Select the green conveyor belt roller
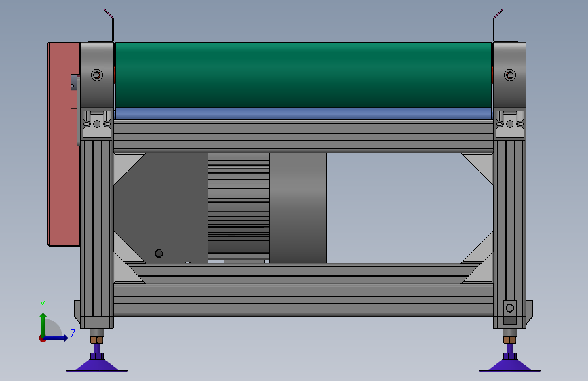 click(303, 75)
